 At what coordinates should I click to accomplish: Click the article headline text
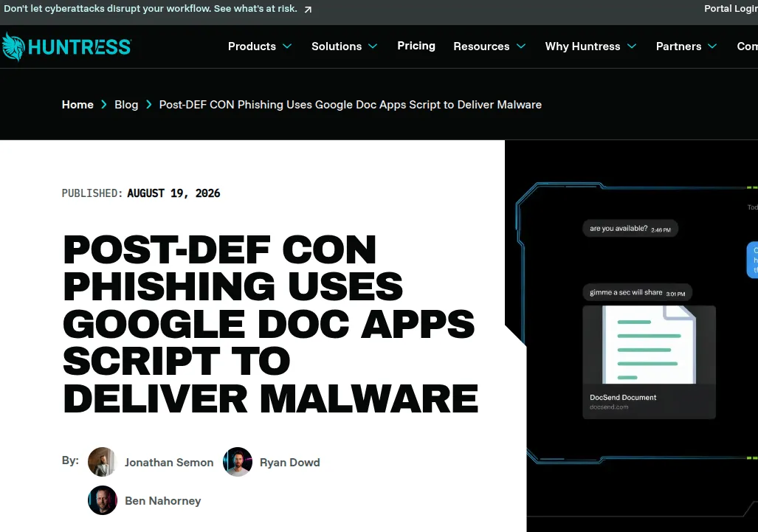click(x=271, y=324)
